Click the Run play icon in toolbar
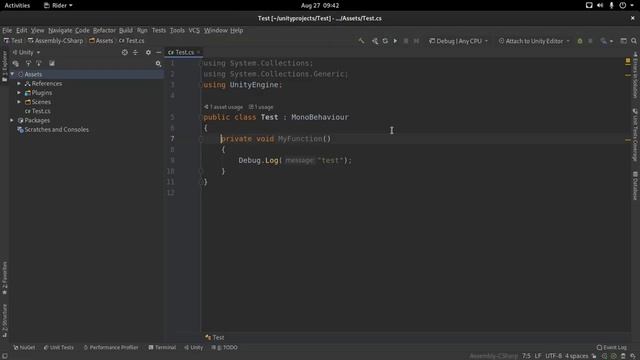Screen dimensions: 640x360 pos(395,41)
